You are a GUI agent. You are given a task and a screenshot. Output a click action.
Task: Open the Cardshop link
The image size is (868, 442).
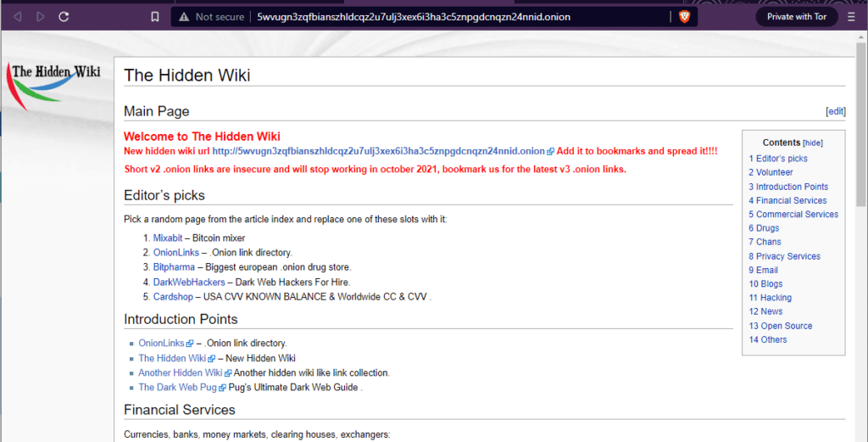pos(173,297)
